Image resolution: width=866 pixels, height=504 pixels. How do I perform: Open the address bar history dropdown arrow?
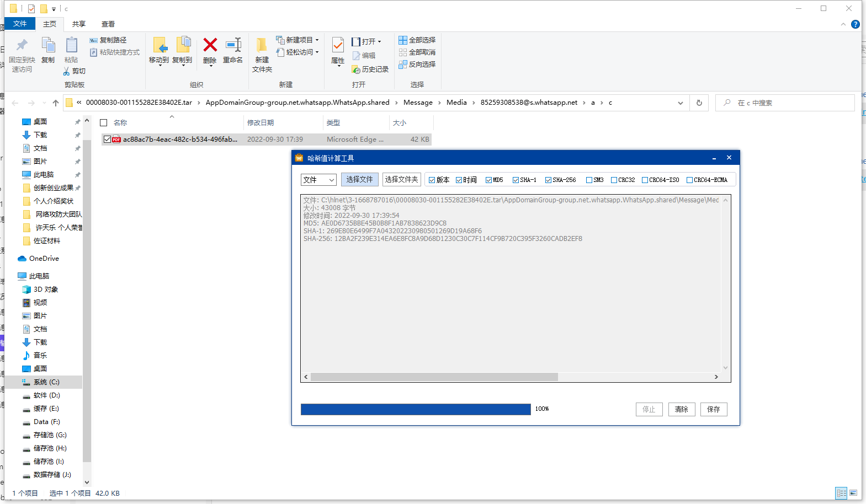pyautogui.click(x=680, y=103)
